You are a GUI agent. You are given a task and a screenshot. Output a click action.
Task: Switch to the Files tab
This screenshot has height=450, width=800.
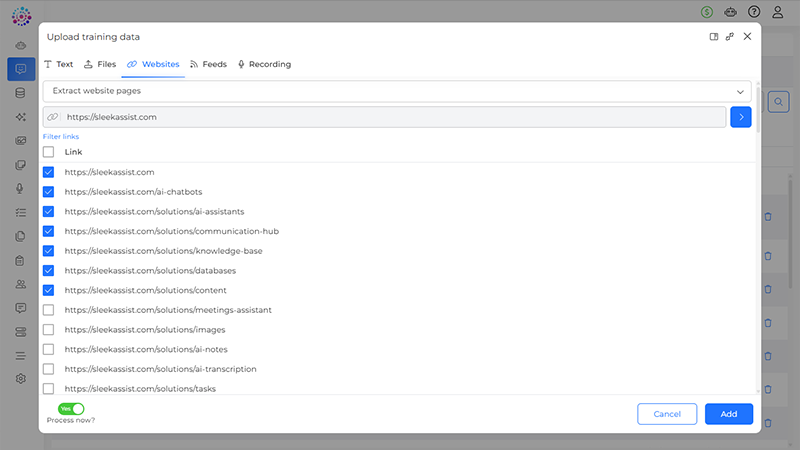pos(100,64)
